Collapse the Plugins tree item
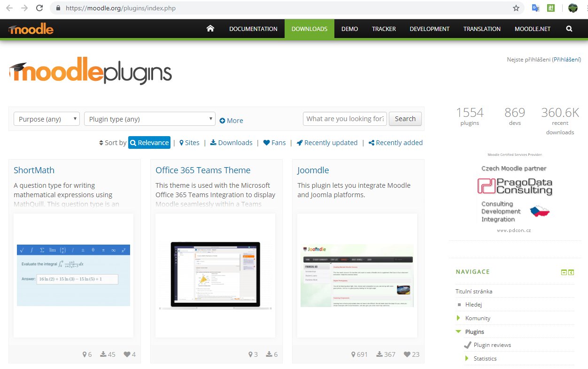 [x=458, y=331]
